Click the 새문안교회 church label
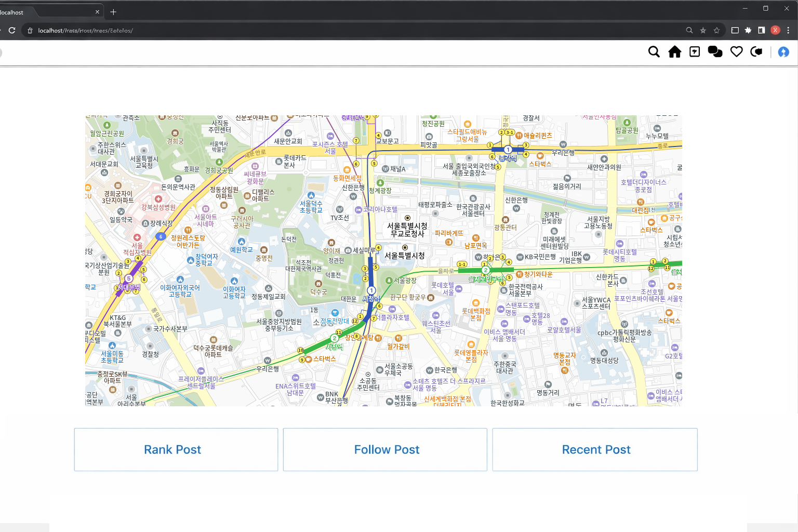Screen dimensions: 798x532 pos(288,141)
